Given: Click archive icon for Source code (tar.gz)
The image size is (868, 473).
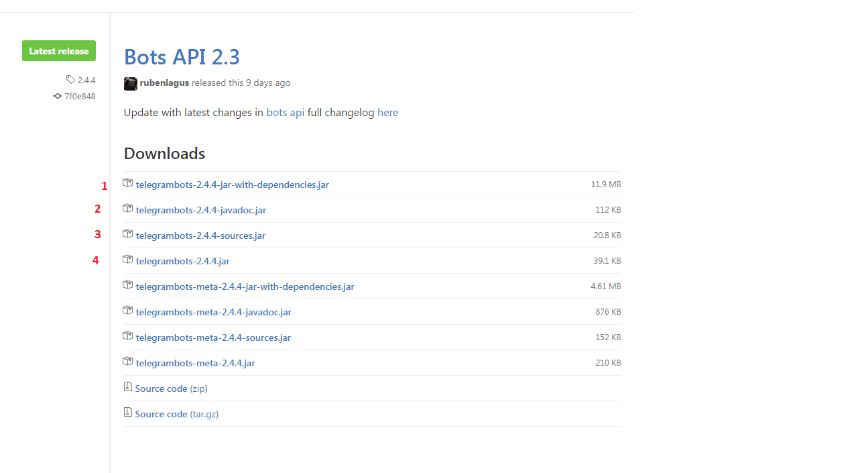Looking at the screenshot, I should 127,413.
